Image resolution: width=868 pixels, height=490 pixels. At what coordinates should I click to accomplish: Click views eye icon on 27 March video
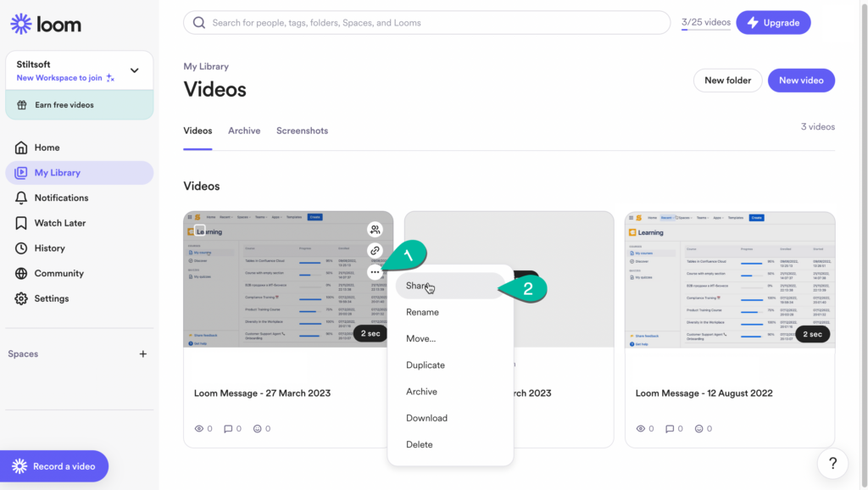199,429
